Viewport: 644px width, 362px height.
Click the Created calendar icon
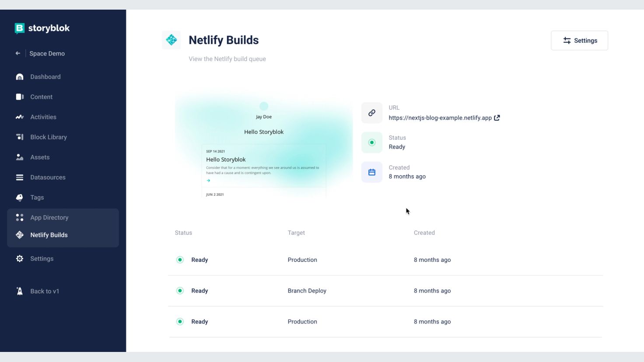[372, 172]
